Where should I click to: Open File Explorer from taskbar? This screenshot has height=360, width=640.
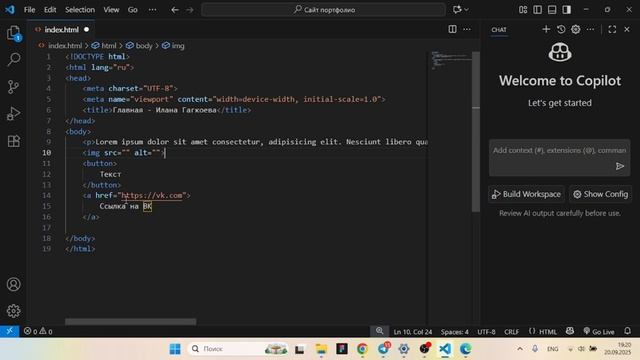[x=321, y=349]
